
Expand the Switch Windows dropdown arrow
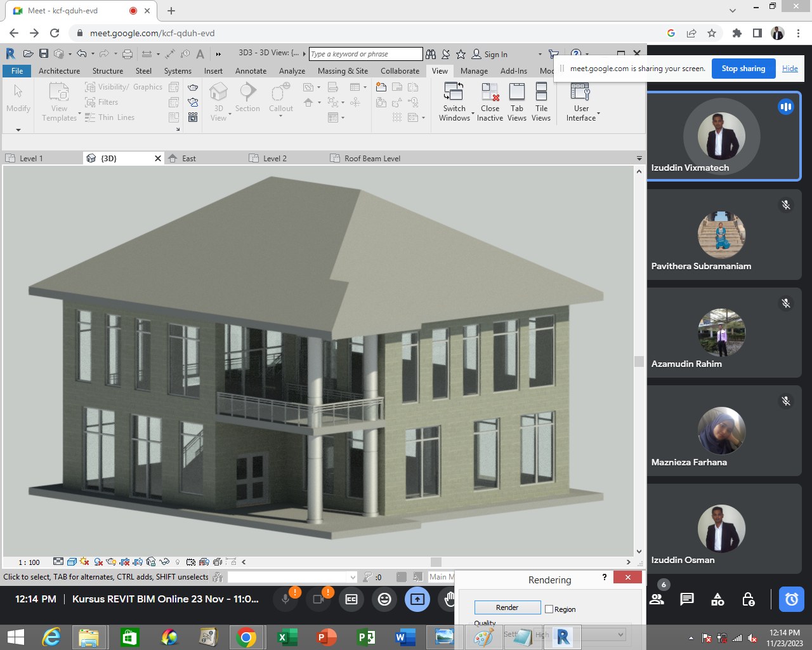click(473, 114)
